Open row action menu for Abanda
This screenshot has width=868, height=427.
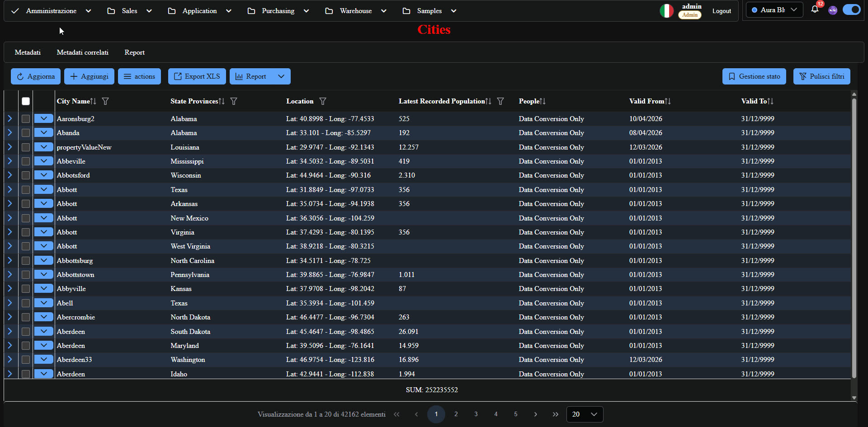pos(44,132)
